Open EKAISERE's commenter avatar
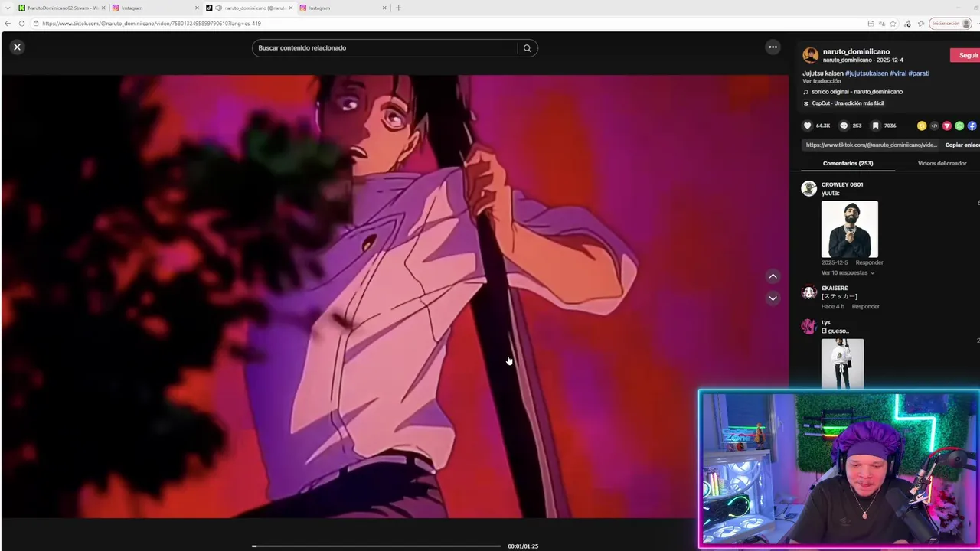The width and height of the screenshot is (980, 551). point(808,292)
